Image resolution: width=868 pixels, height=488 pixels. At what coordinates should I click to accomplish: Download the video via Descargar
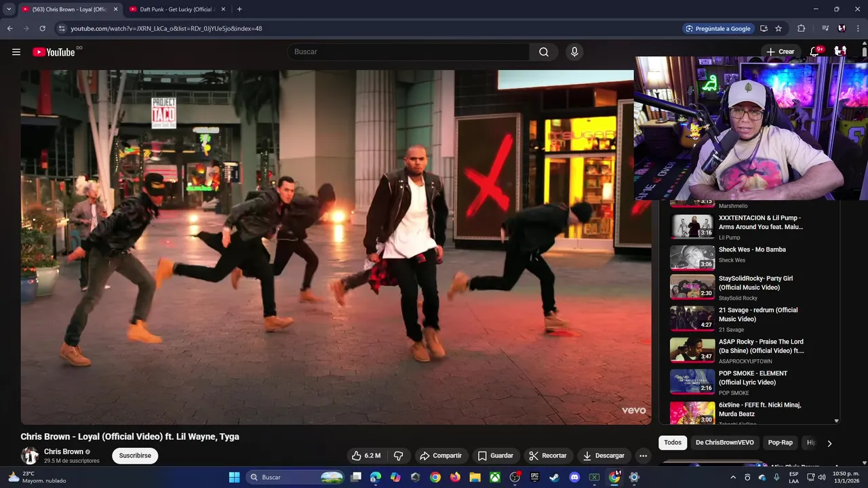[x=604, y=455]
